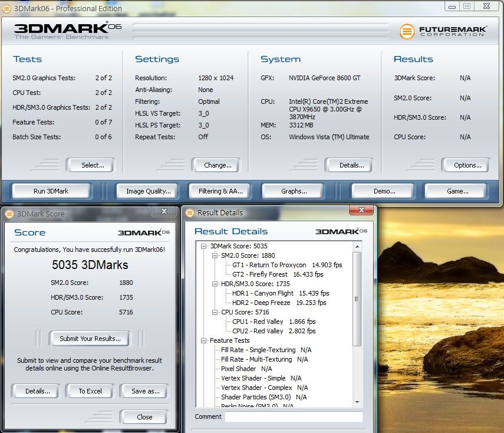This screenshot has width=504, height=433.
Task: Select Vertex Shader - Complex tree row
Action: point(264,388)
